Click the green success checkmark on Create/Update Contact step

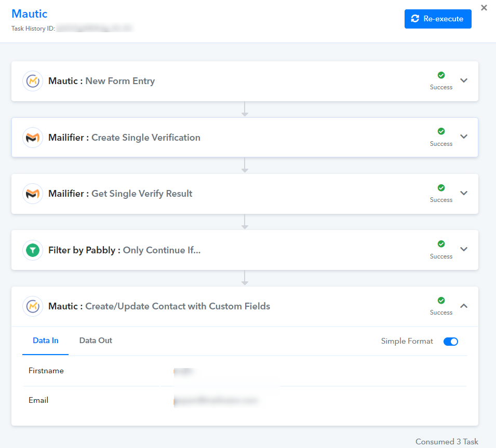pos(441,301)
